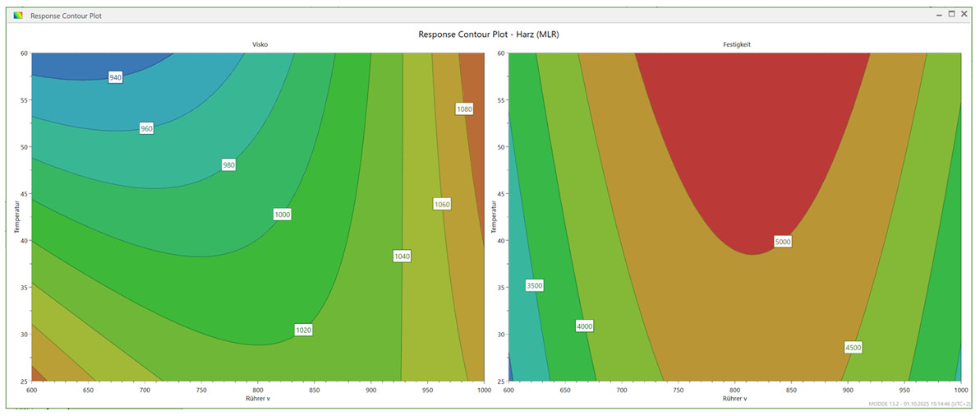This screenshot has height=416, width=980.
Task: Click the Response Contour Plot window icon
Action: (18, 16)
